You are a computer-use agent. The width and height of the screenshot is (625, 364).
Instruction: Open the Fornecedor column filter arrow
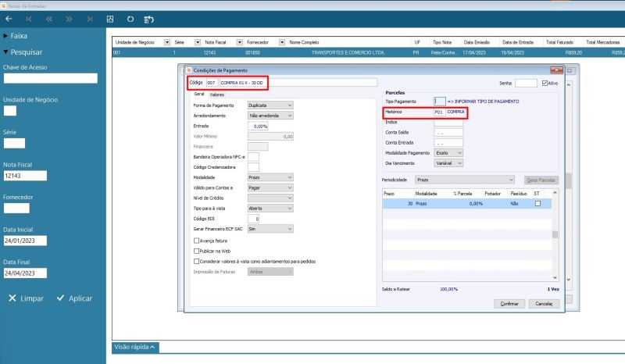tap(282, 42)
